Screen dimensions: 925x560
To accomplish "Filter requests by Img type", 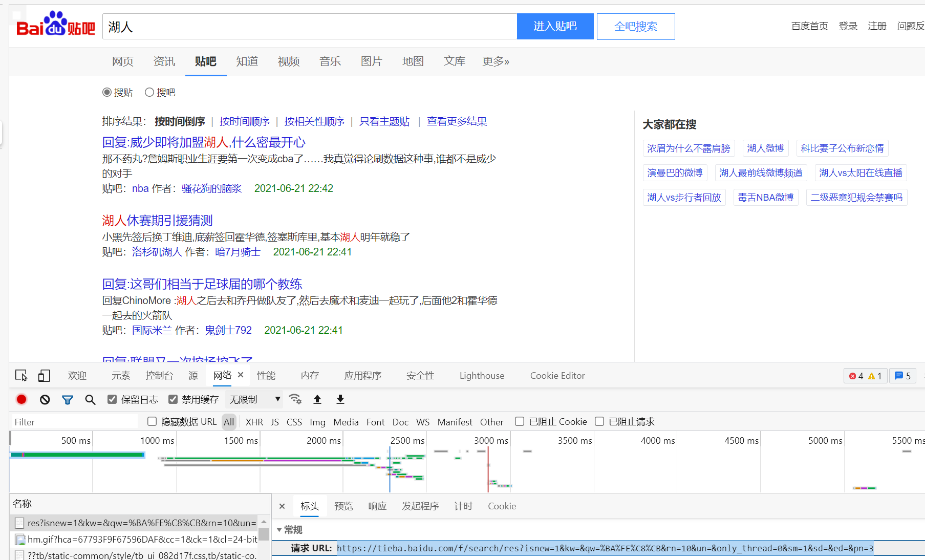I will click(x=317, y=422).
